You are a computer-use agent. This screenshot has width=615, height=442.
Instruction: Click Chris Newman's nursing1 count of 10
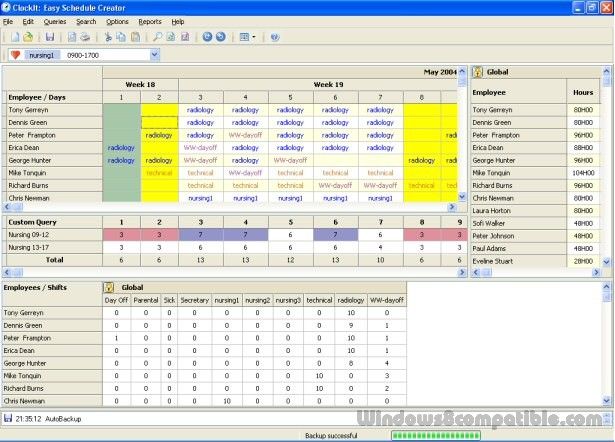227,401
